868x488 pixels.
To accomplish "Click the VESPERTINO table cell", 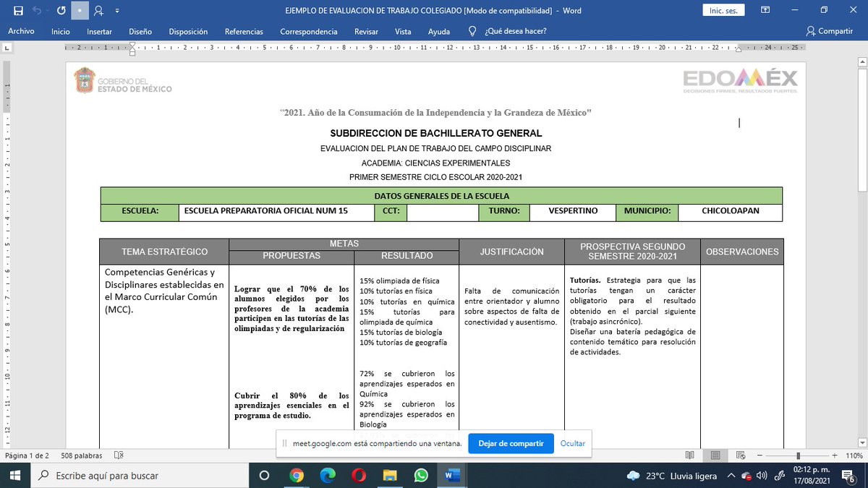I will tap(572, 211).
